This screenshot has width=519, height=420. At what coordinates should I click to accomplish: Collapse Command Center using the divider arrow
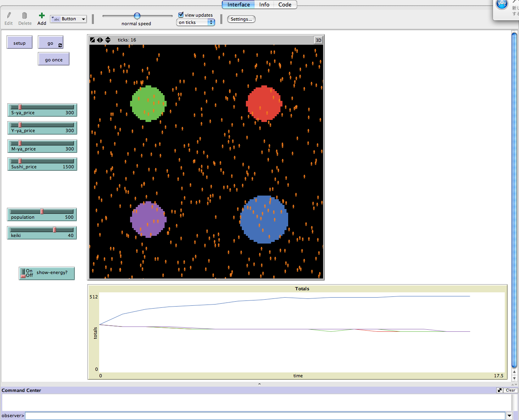pos(259,384)
